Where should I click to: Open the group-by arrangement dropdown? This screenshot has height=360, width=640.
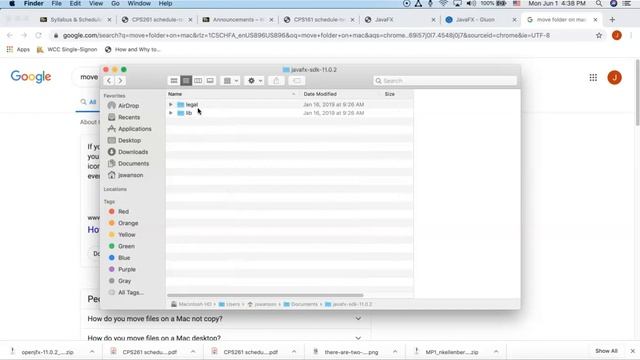pos(230,81)
